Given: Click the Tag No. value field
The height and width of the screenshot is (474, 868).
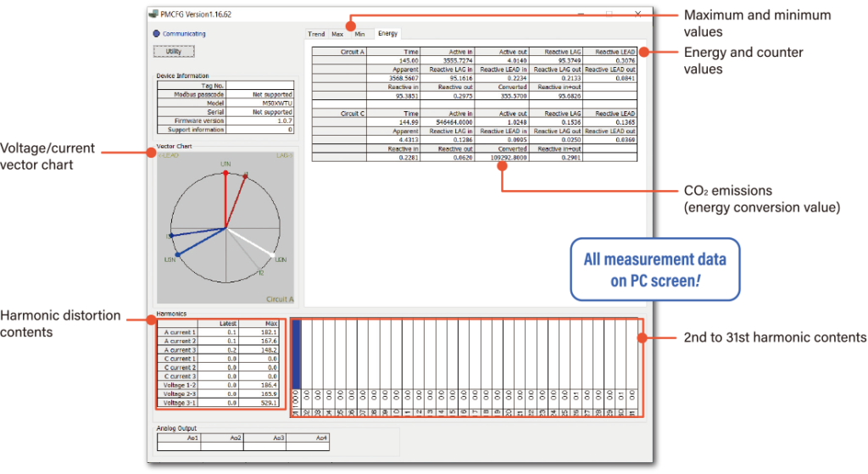Looking at the screenshot, I should tap(259, 86).
